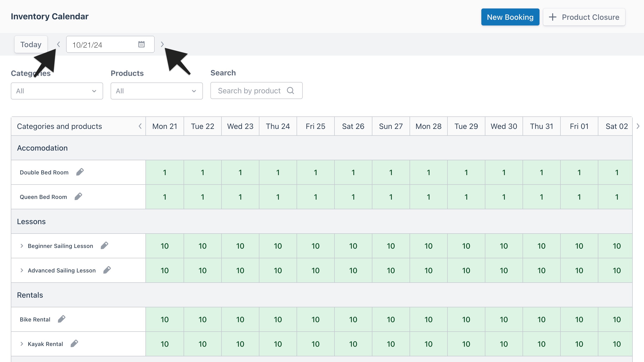Click the Kayak Rental product name

[45, 344]
